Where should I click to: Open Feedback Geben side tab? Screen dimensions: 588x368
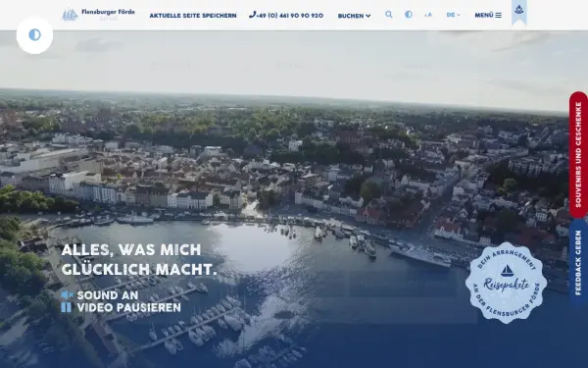(578, 262)
